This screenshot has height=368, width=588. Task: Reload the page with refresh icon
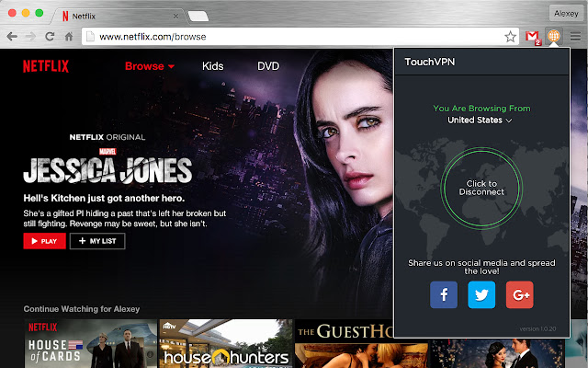[50, 37]
